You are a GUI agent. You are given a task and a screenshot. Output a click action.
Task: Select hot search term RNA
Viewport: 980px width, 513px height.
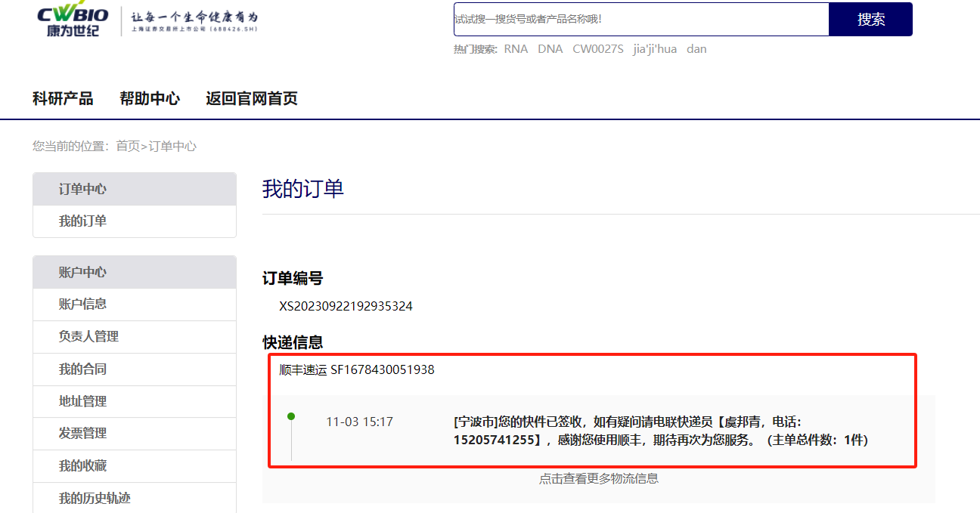pos(516,49)
